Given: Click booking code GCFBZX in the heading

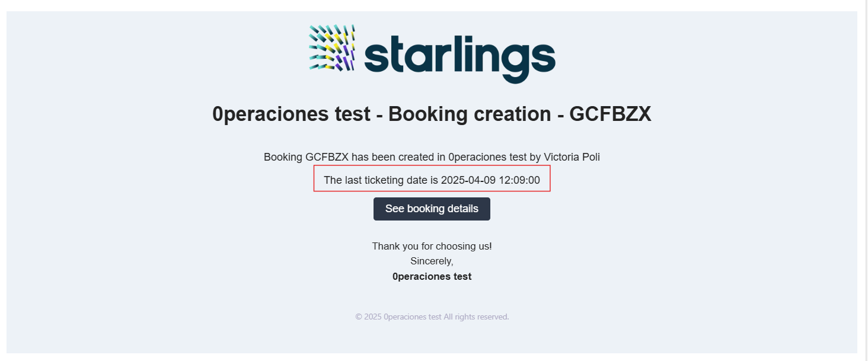Looking at the screenshot, I should point(610,114).
